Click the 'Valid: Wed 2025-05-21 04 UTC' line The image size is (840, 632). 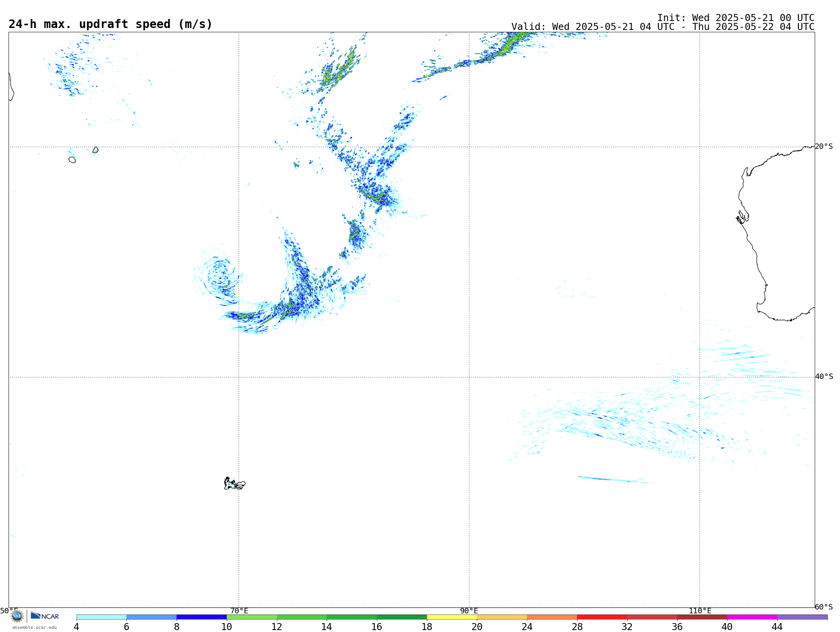[663, 27]
